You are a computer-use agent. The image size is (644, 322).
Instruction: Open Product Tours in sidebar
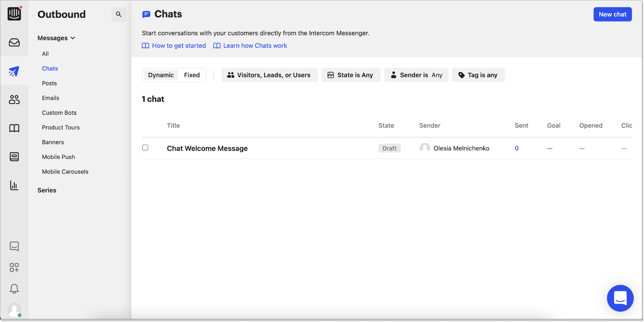[61, 128]
